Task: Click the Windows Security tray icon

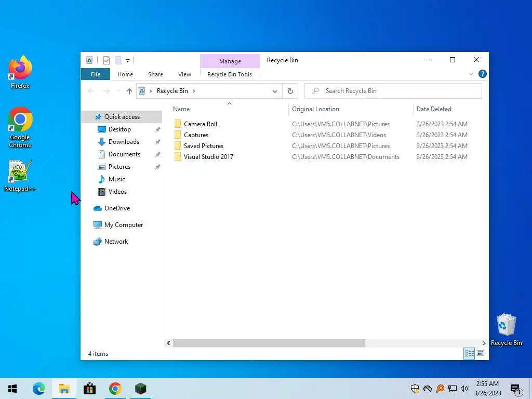Action: [415, 389]
